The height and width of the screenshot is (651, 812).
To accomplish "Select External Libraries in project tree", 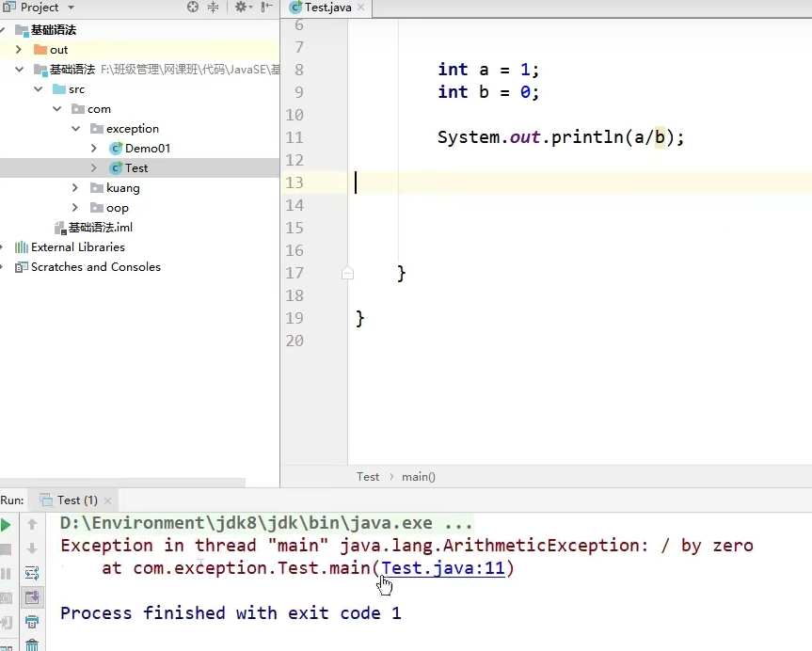I will [78, 247].
